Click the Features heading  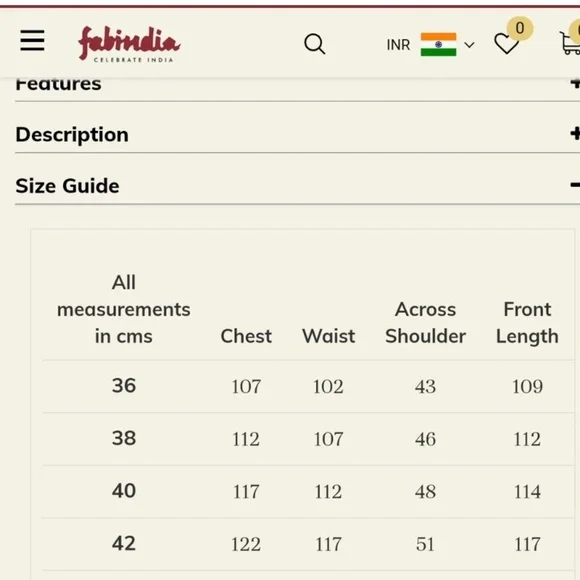[x=58, y=84]
